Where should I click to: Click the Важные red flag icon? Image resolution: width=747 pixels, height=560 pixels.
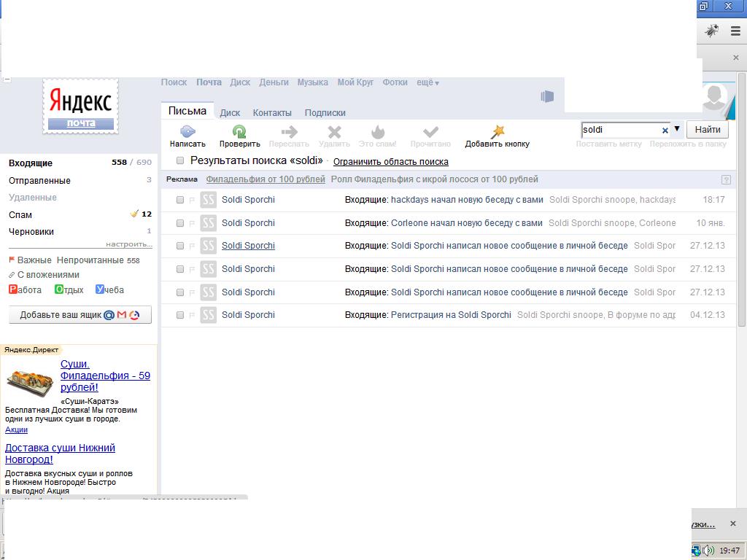[x=12, y=260]
